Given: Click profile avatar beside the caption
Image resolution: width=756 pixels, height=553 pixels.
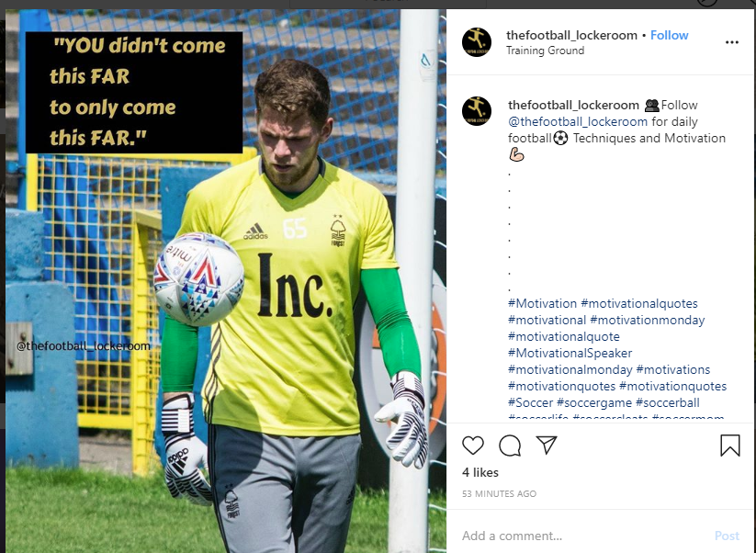Looking at the screenshot, I should 477,111.
